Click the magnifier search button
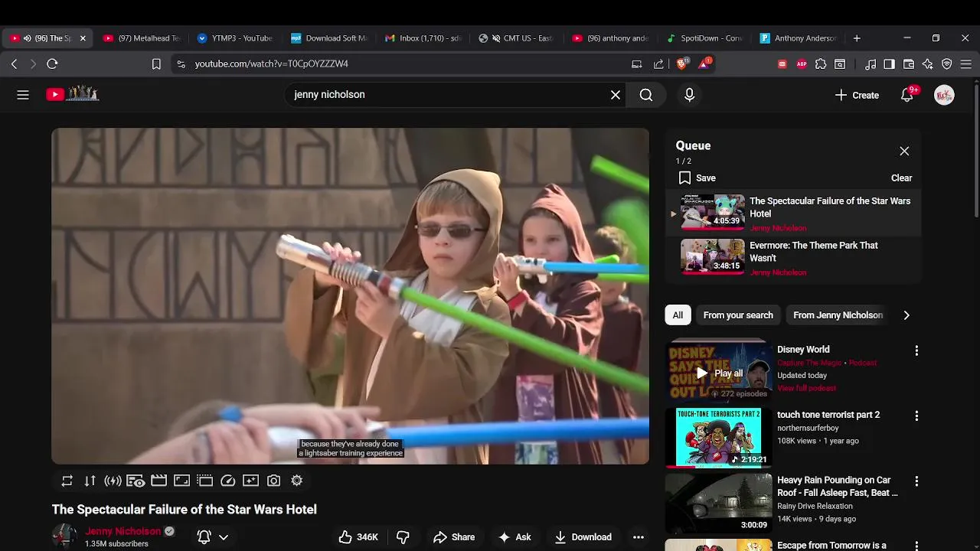Screen dimensions: 980x551 coord(646,95)
